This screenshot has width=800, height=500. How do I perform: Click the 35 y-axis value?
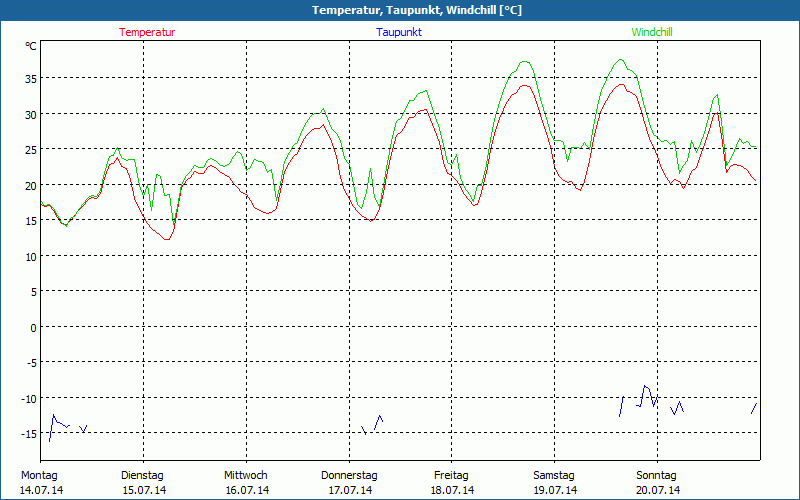pos(31,79)
